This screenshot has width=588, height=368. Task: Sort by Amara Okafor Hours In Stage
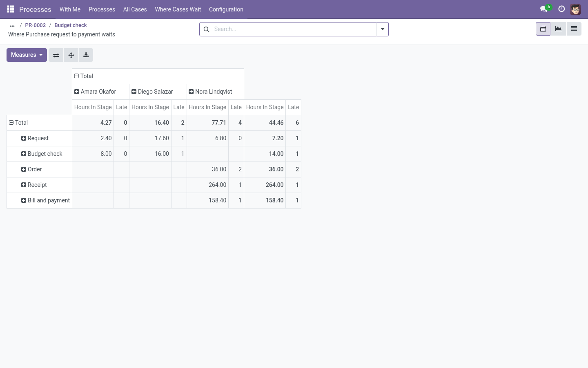[x=93, y=107]
